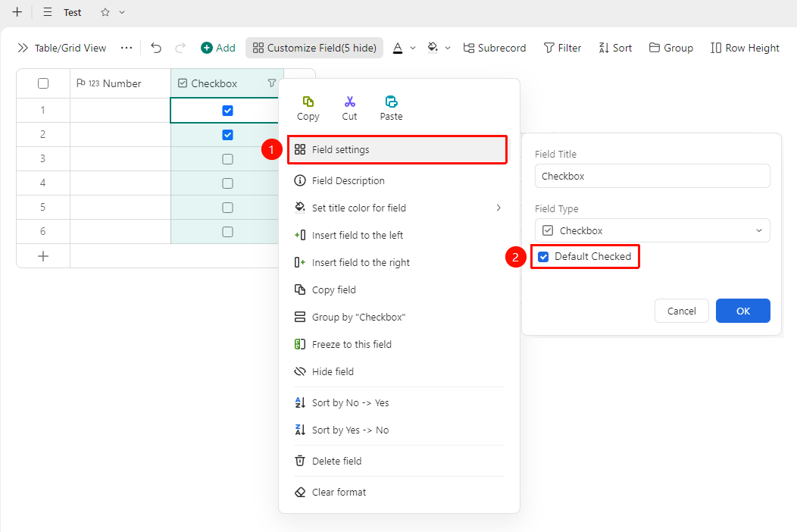Open the Filter tool
Viewport: 797px width, 532px height.
coord(563,48)
